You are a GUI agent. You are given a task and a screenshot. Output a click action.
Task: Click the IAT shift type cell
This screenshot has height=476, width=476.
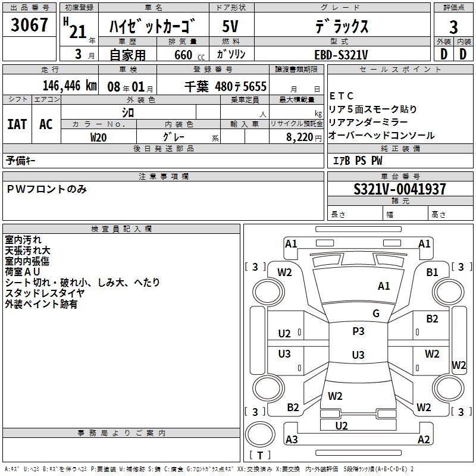click(17, 124)
